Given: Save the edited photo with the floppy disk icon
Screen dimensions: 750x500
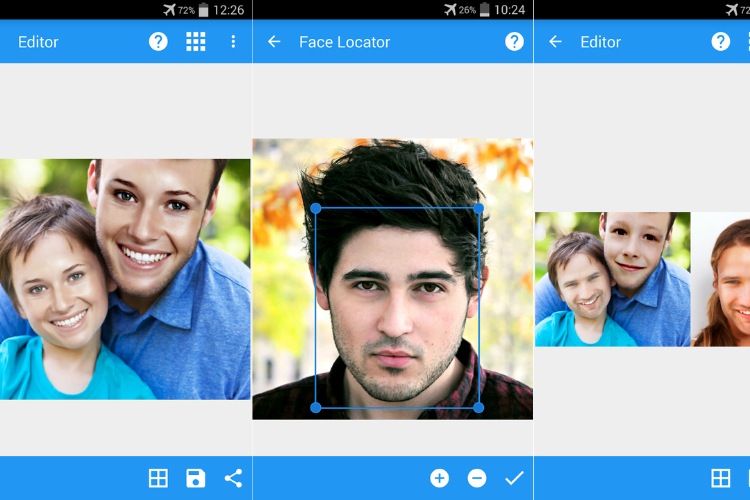Looking at the screenshot, I should (x=196, y=478).
